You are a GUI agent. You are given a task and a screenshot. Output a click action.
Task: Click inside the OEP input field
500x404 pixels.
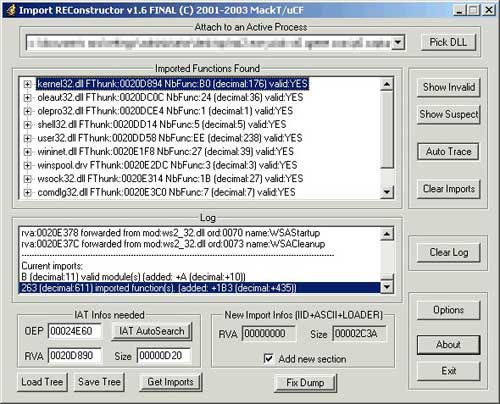click(x=75, y=331)
